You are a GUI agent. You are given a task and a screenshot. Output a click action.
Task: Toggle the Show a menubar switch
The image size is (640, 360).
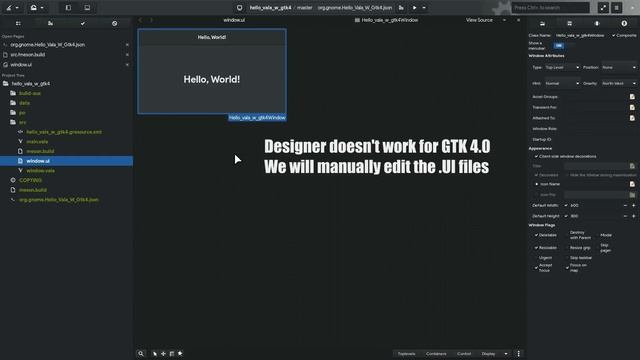pyautogui.click(x=563, y=45)
